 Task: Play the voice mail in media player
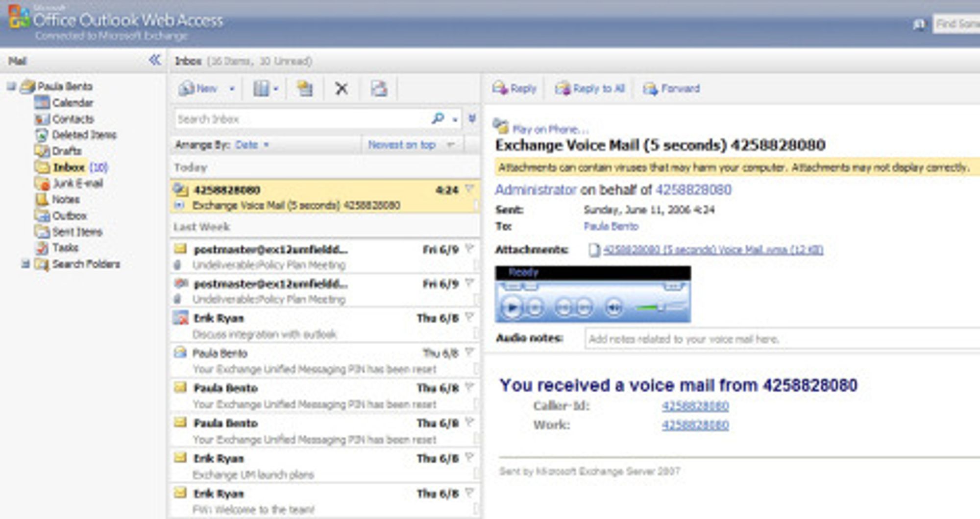pyautogui.click(x=512, y=307)
